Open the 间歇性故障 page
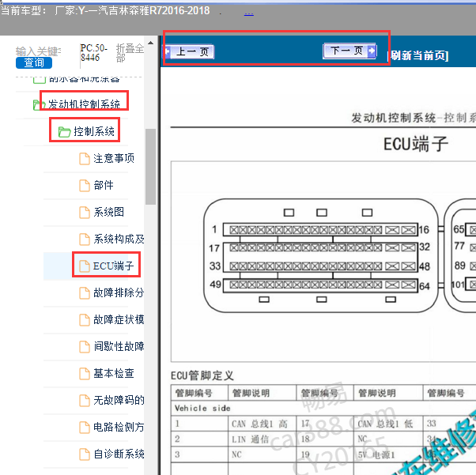The width and height of the screenshot is (476, 475). coord(119,346)
